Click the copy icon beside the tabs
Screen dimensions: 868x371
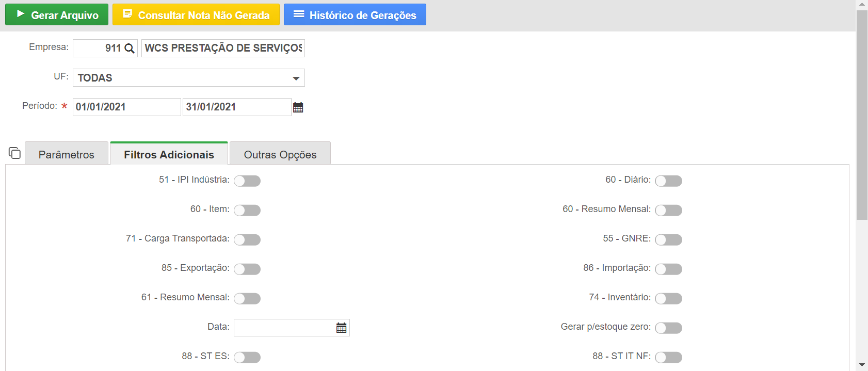[x=14, y=153]
